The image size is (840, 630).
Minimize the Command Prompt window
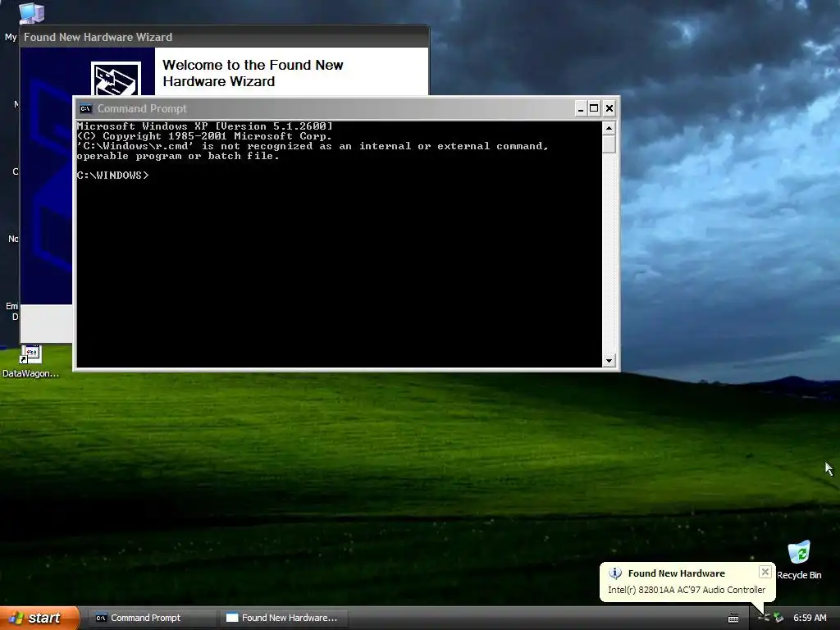coord(580,109)
